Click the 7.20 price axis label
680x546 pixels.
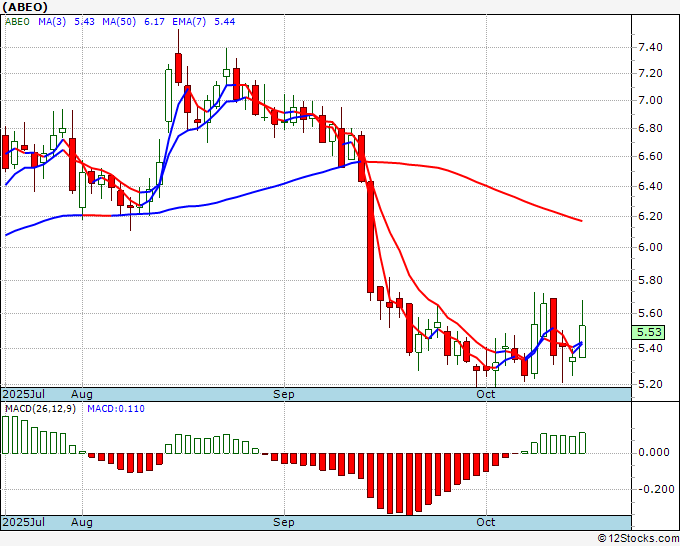(650, 73)
